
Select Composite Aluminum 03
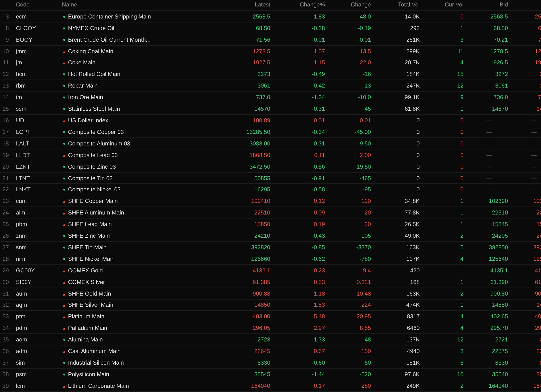coord(99,144)
